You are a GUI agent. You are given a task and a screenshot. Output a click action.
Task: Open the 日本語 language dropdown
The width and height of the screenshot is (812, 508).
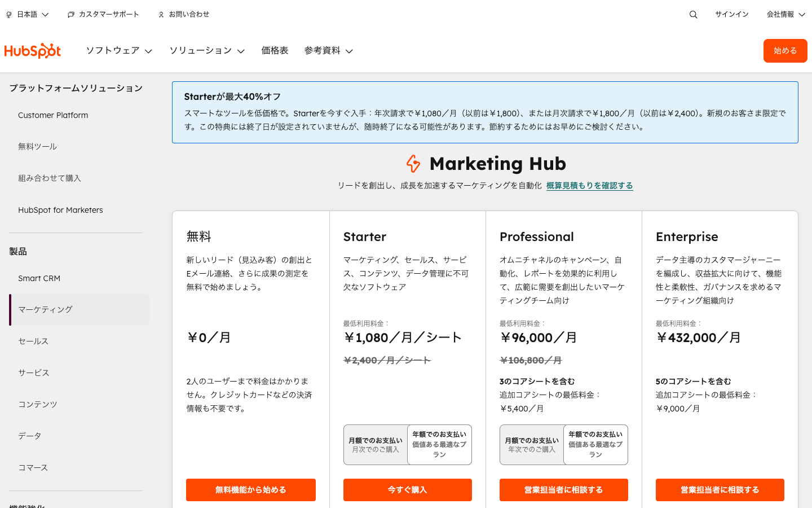27,14
